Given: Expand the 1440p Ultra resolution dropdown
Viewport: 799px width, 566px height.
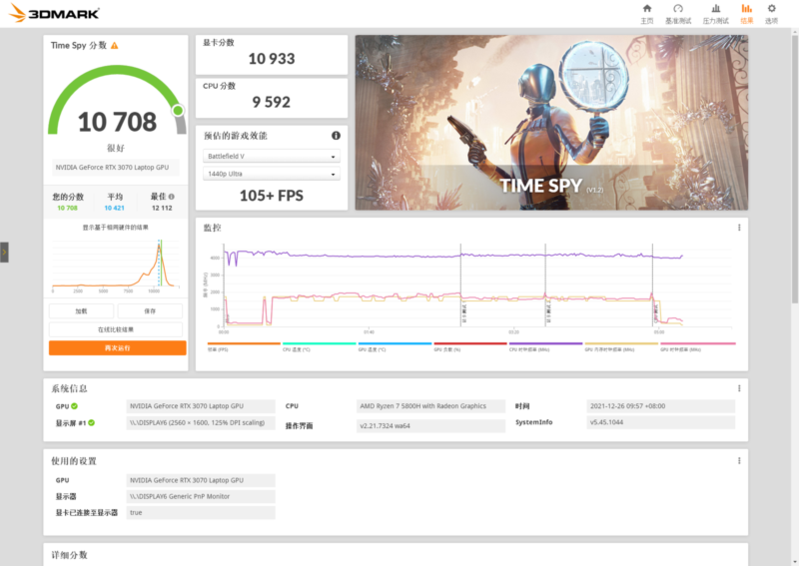Looking at the screenshot, I should pyautogui.click(x=272, y=174).
